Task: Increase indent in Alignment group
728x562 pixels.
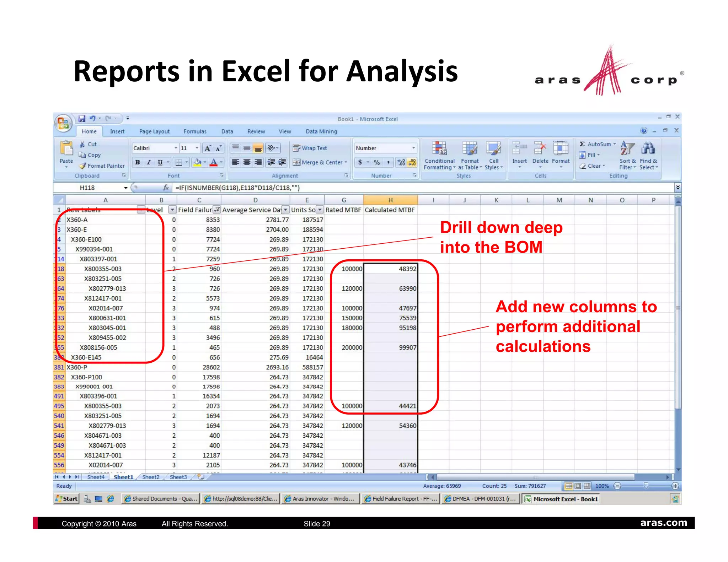Action: (282, 162)
